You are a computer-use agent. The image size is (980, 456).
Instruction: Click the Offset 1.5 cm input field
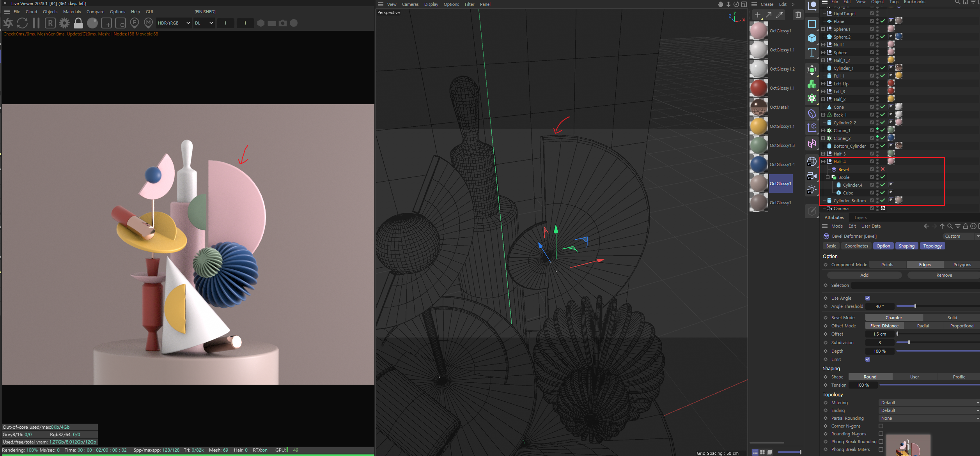(879, 334)
